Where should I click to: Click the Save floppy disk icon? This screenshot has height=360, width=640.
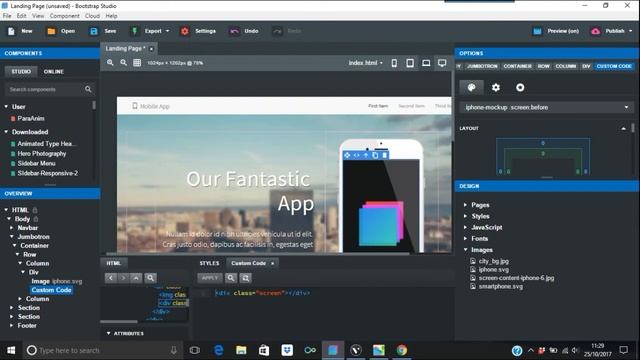94,31
